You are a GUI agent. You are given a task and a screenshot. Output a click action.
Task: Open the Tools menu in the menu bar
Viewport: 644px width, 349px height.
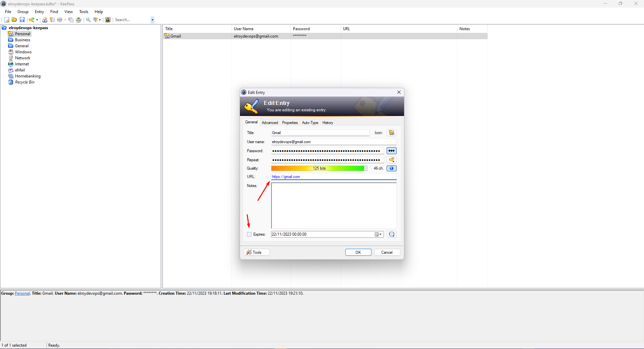pyautogui.click(x=84, y=12)
